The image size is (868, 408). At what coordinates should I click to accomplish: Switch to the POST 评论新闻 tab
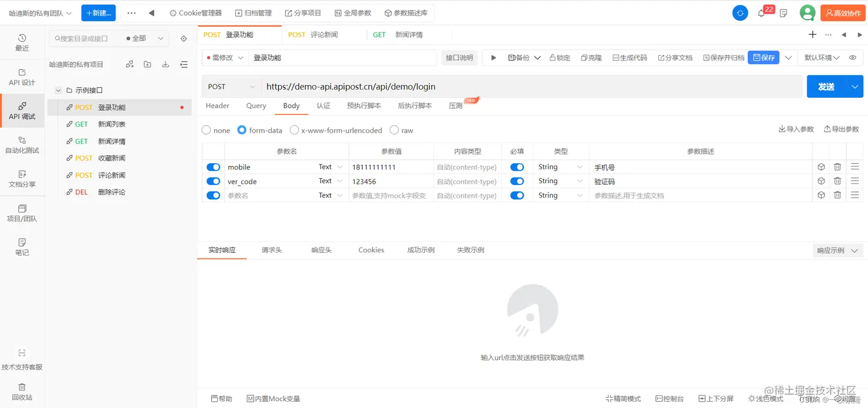pyautogui.click(x=324, y=34)
